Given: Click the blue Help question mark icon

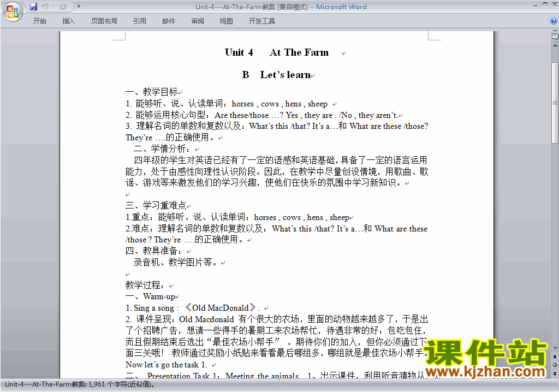Looking at the screenshot, I should [x=554, y=21].
